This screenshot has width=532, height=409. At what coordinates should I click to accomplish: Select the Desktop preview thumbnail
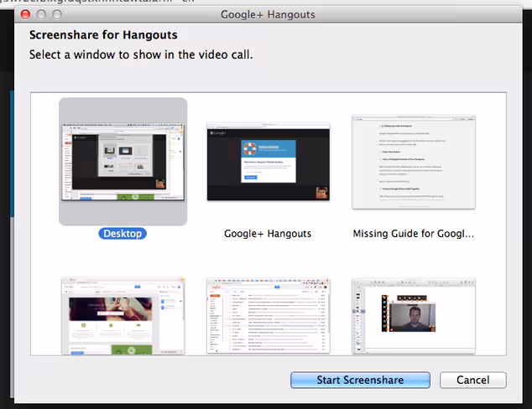point(123,162)
